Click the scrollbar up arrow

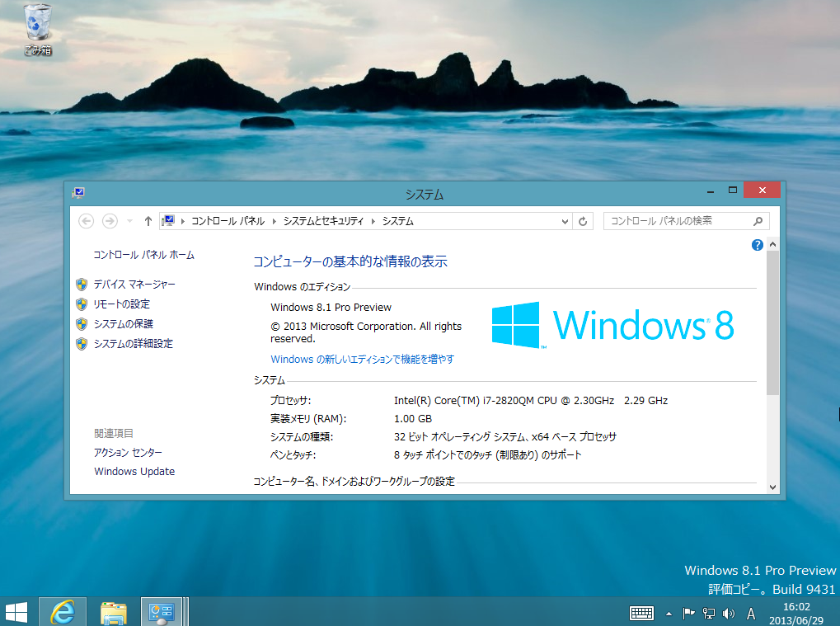[772, 244]
